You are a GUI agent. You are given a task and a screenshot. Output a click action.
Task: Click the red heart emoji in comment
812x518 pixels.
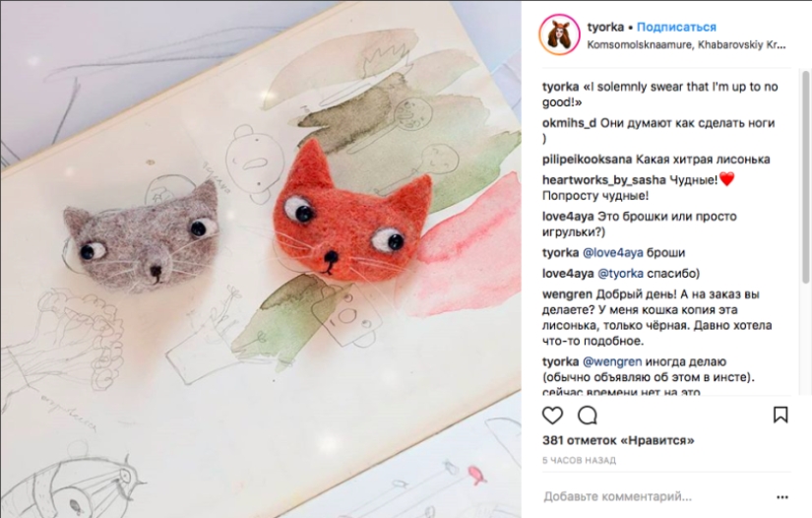coord(726,180)
